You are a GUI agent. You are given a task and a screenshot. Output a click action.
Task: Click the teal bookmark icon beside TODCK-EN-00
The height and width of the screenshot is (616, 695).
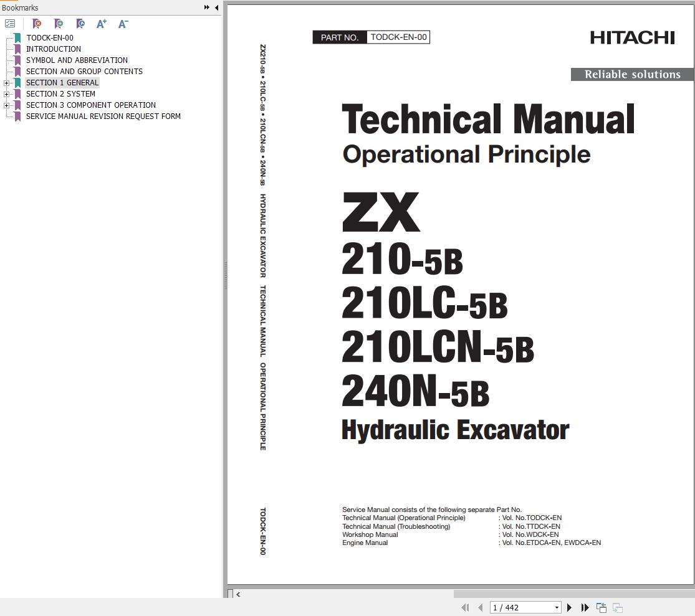(x=17, y=37)
